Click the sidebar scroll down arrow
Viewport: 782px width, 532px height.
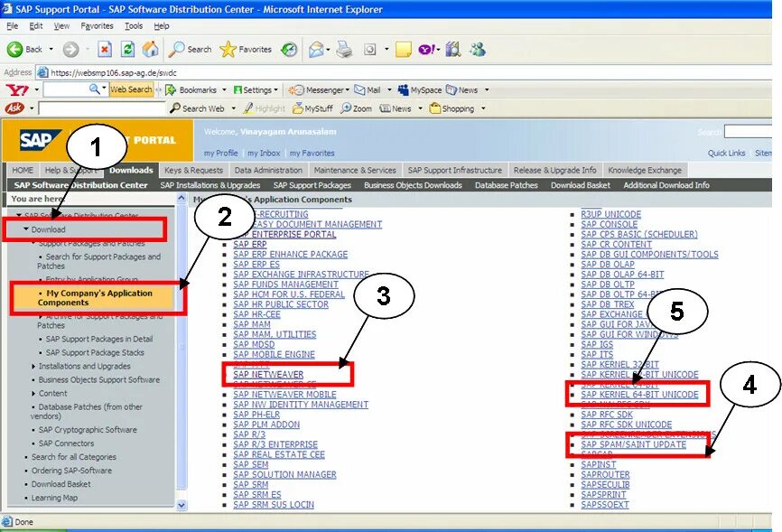182,506
